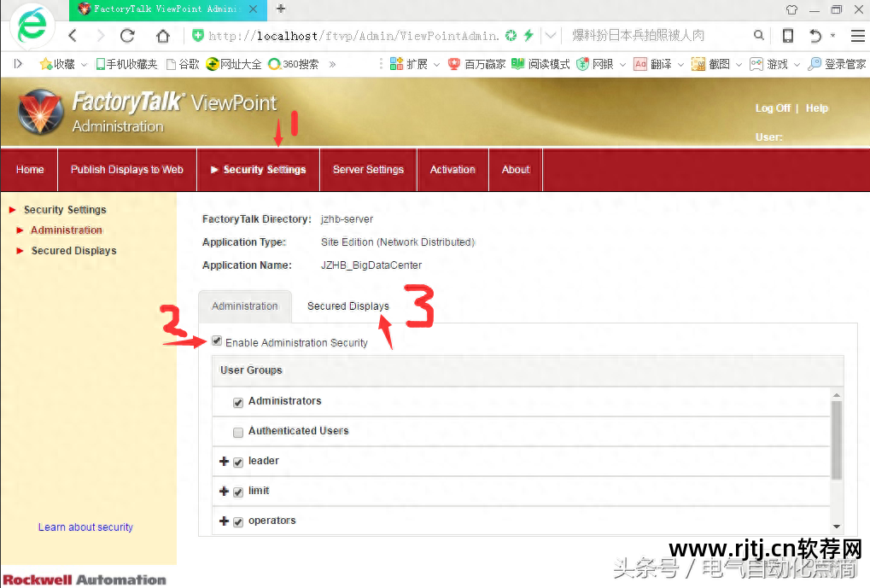
Task: Expand the leader group plus icon
Action: (x=225, y=462)
